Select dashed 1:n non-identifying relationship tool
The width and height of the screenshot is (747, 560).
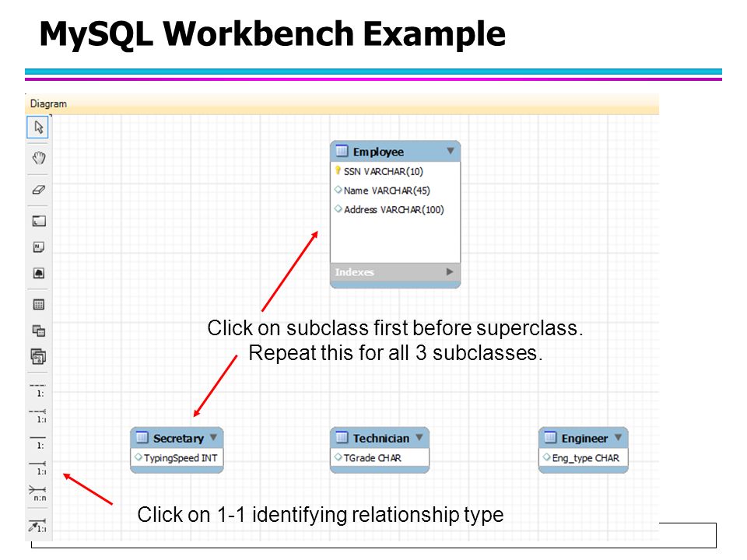coord(39,415)
